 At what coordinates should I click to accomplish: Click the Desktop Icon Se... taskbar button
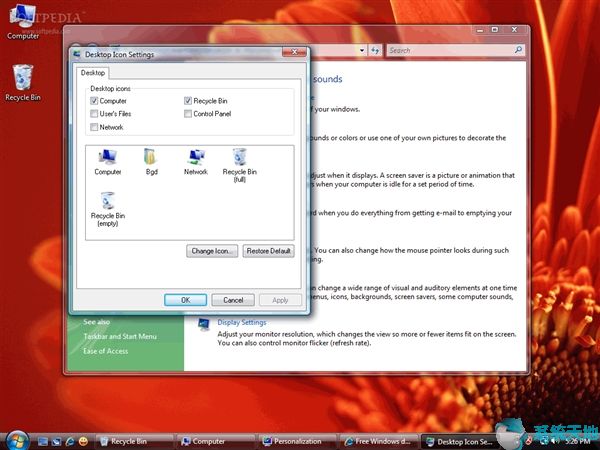460,441
